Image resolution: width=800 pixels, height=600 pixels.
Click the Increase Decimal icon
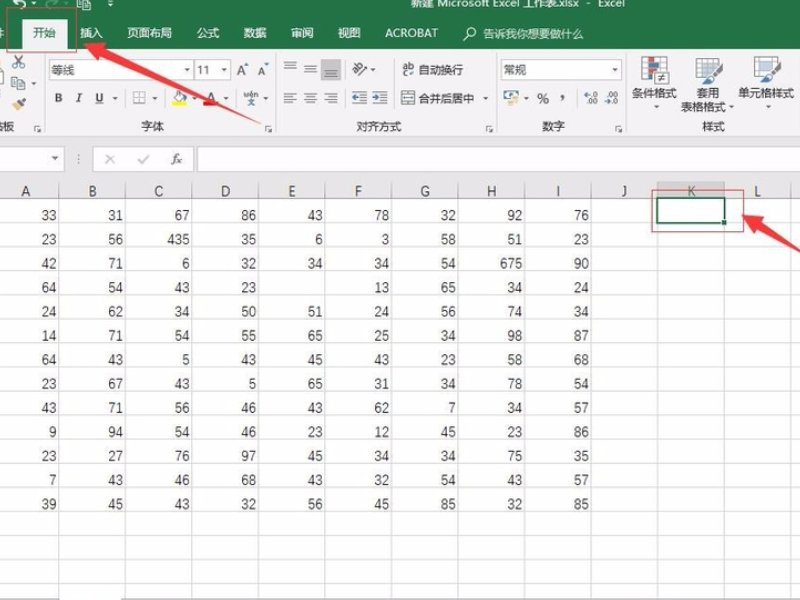590,98
